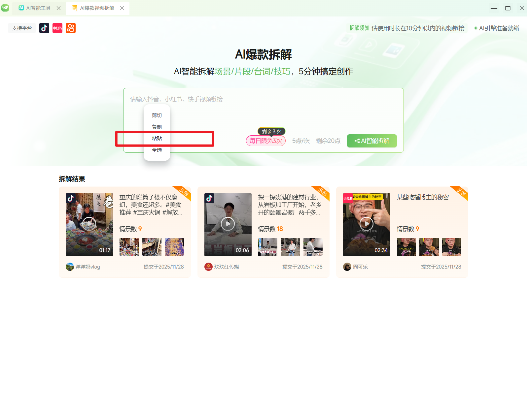The width and height of the screenshot is (527, 420).
Task: Open 周可乐 author avatar
Action: pos(347,267)
